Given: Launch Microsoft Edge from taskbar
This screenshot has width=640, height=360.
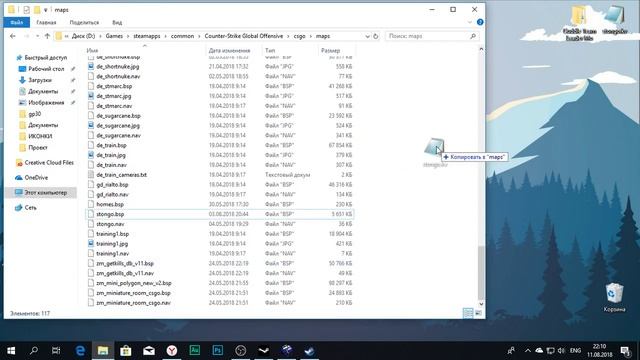Looking at the screenshot, I should coord(80,351).
